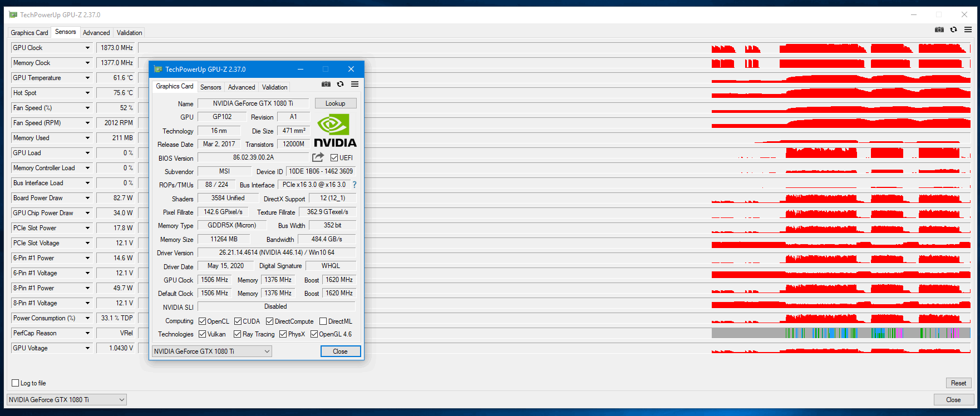Click the GPU-Z app icon in Sensors window title bar

pos(13,14)
